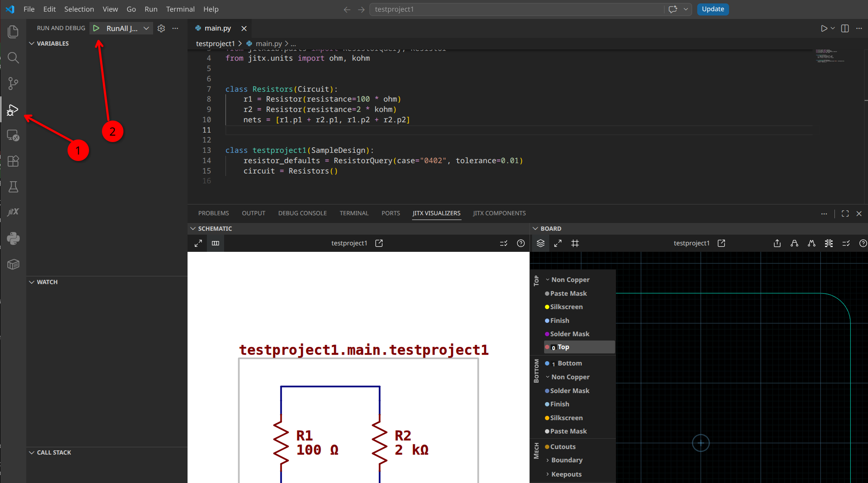Go back in navigation history arrow
Viewport: 868px width, 483px height.
coord(347,9)
